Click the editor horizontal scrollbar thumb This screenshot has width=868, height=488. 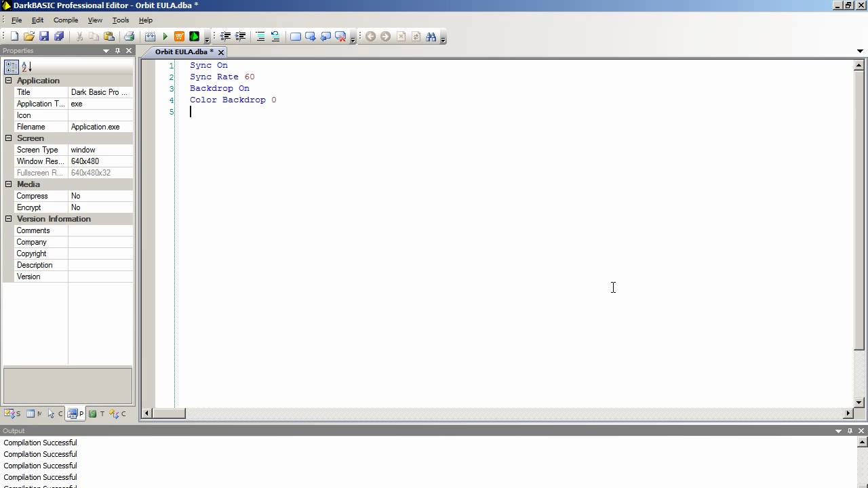coord(169,413)
